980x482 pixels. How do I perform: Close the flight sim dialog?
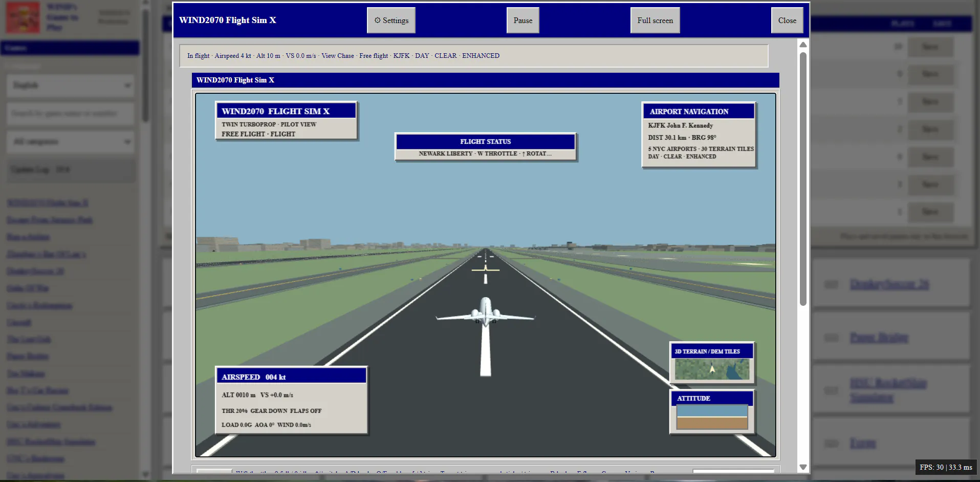tap(787, 20)
